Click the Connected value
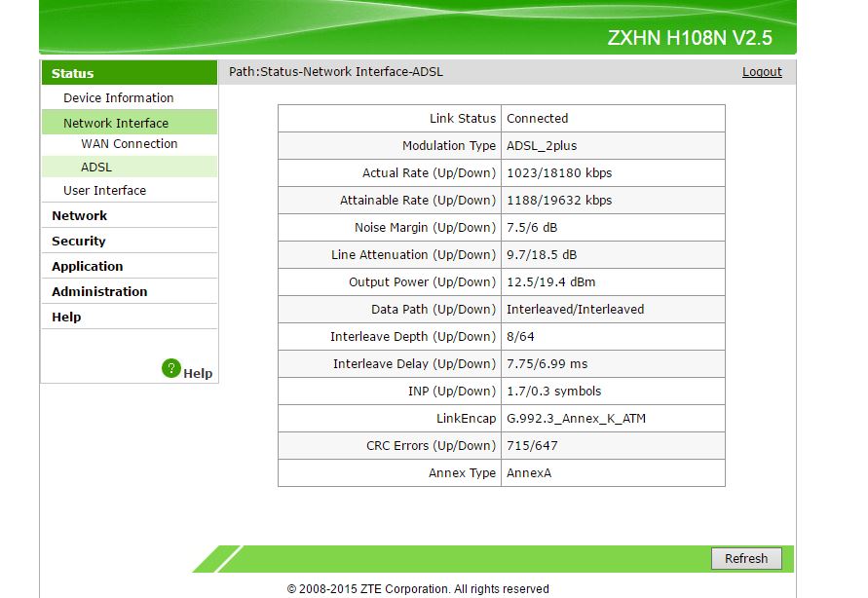This screenshot has width=868, height=598. (537, 119)
